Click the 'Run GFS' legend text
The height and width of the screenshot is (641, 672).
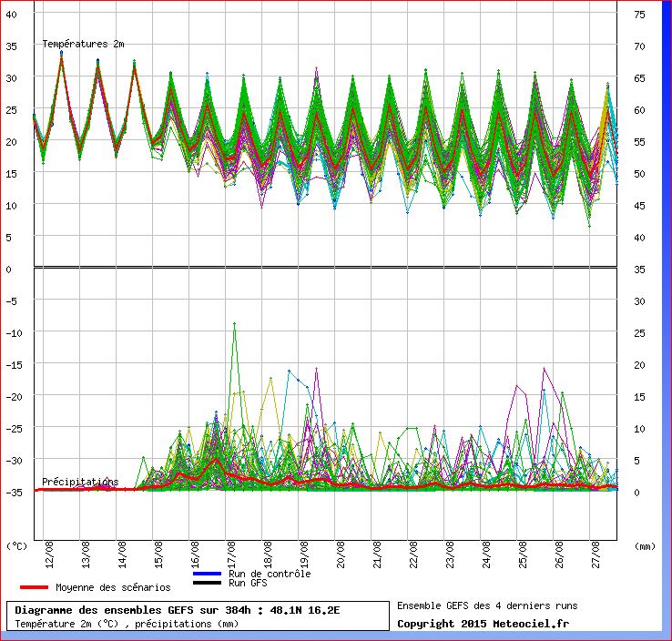click(248, 583)
